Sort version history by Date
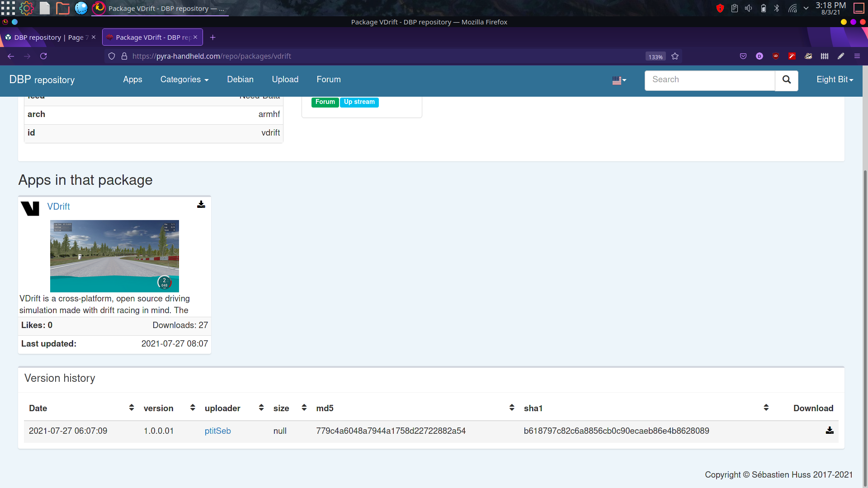This screenshot has width=868, height=488. [x=131, y=408]
